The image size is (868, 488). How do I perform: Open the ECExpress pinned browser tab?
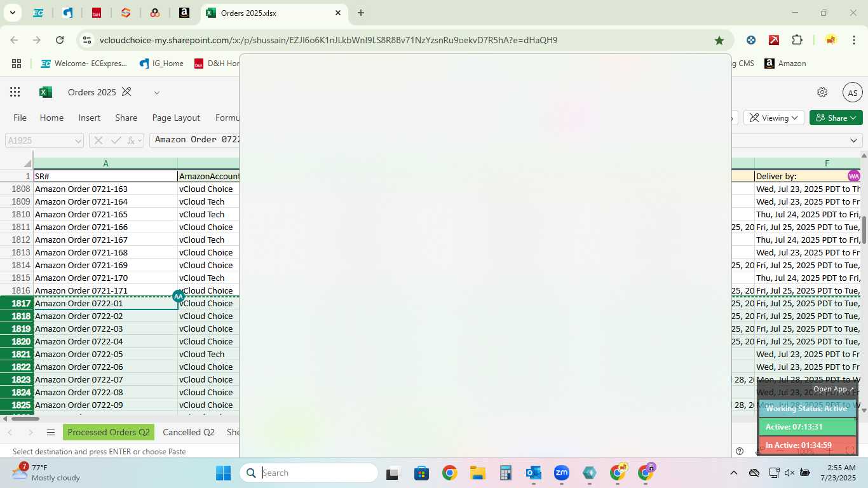click(x=38, y=13)
